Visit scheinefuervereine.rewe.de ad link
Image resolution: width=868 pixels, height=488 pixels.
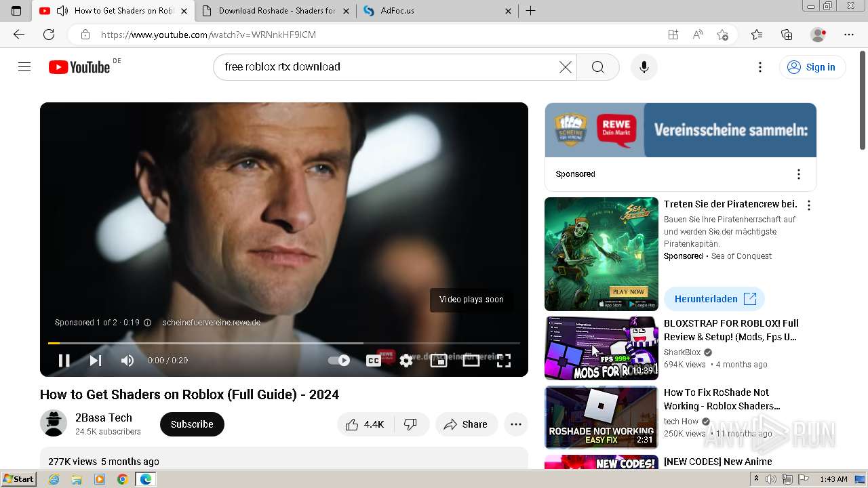coord(212,323)
